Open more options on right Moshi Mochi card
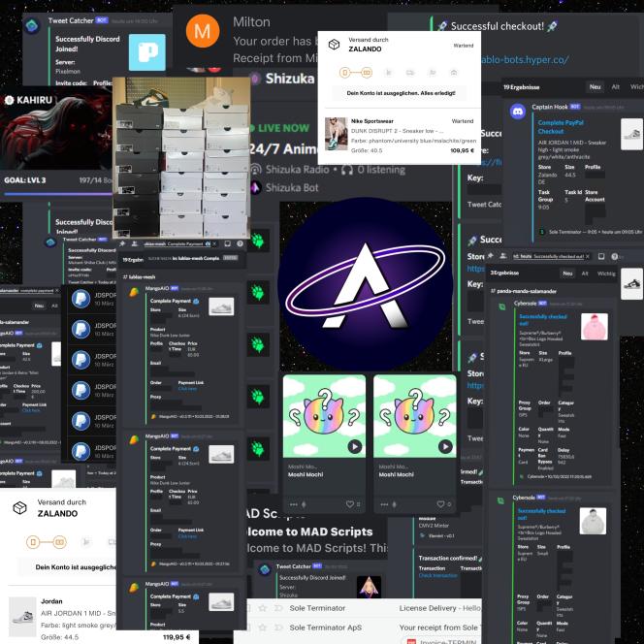 pyautogui.click(x=384, y=504)
